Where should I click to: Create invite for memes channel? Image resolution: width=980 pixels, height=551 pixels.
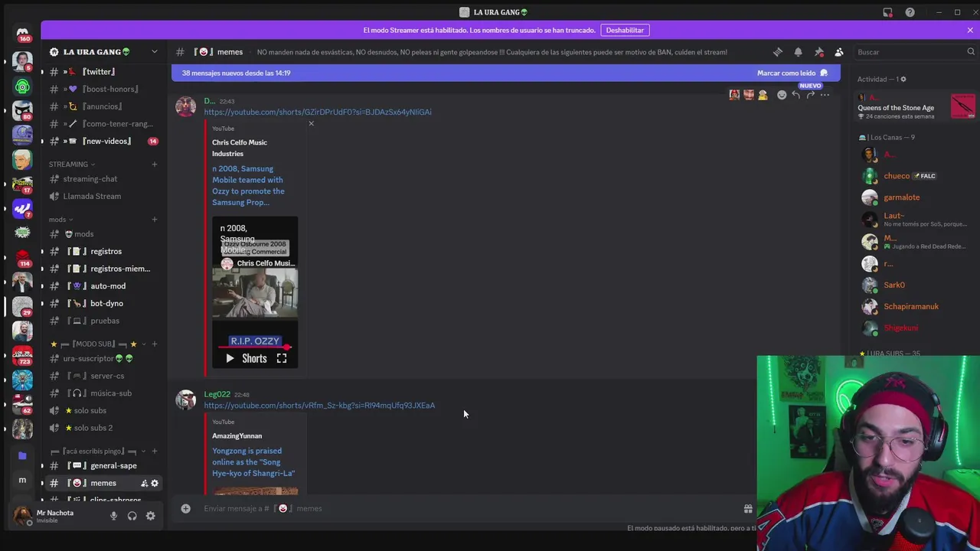(x=144, y=483)
